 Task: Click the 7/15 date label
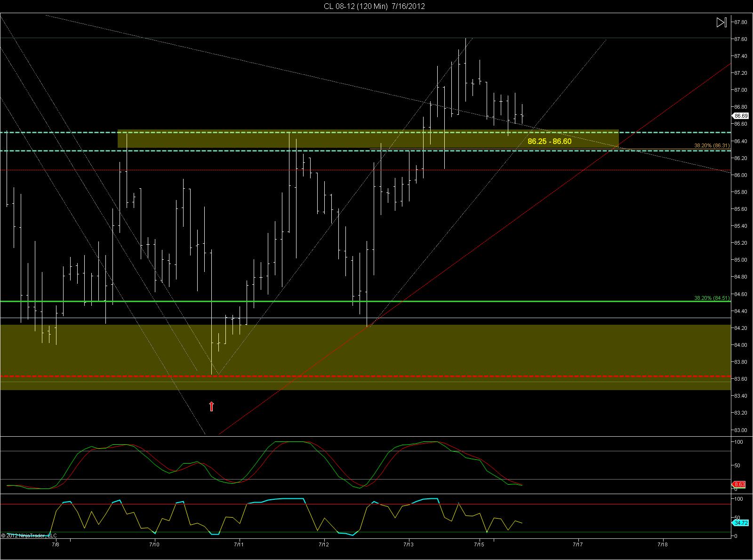coord(480,544)
